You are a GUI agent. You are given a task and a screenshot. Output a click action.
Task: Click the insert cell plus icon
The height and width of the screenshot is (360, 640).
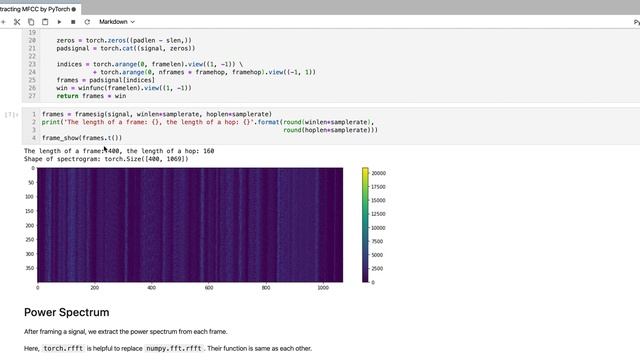(3, 22)
